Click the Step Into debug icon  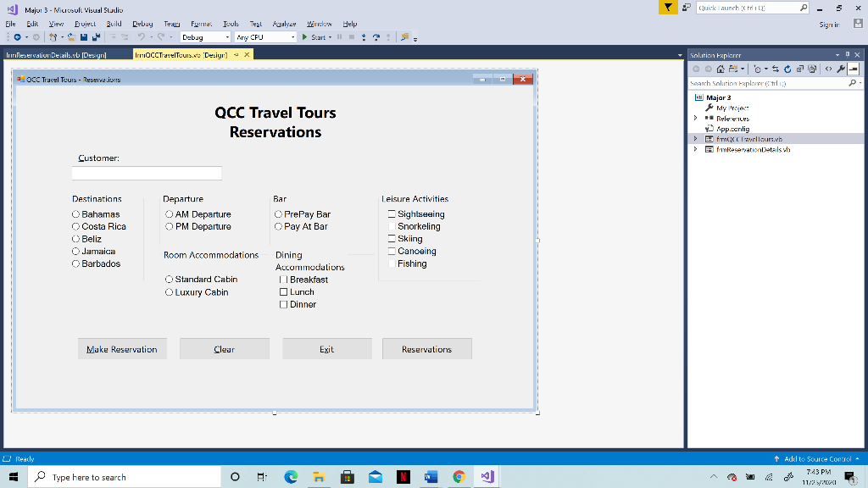tap(364, 37)
